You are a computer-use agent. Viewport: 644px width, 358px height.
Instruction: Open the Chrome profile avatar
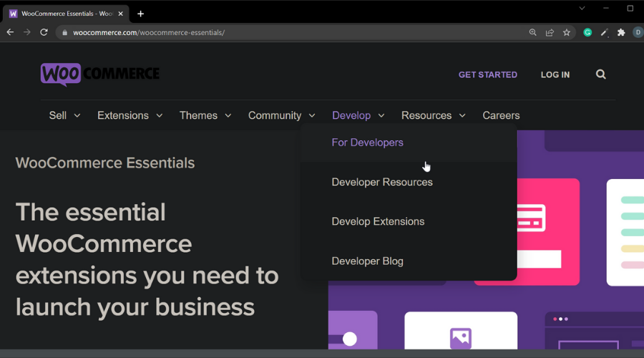[638, 32]
